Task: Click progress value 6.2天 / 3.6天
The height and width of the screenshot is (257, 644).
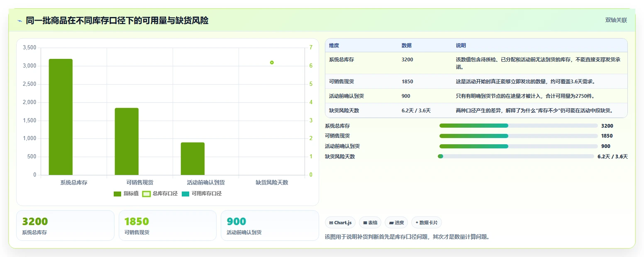Action: (x=612, y=157)
